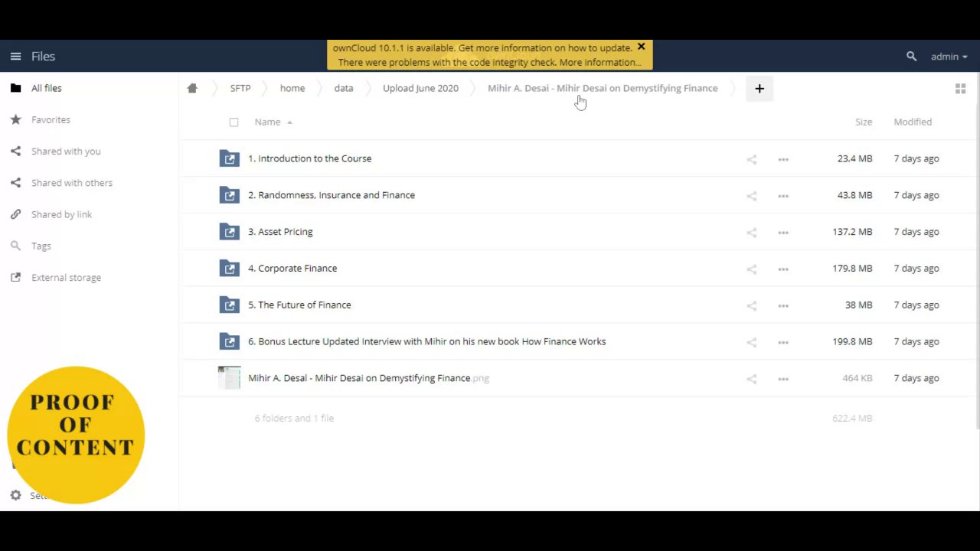Click the page vertical scrollbar
Screen dimensions: 980x551
click(977, 251)
